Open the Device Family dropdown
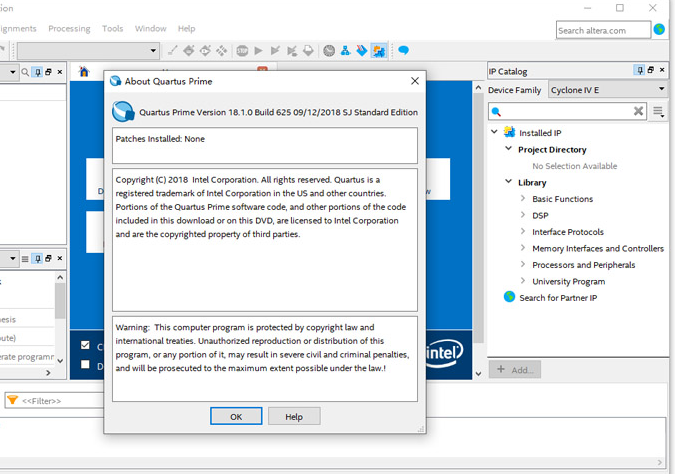Viewport: 682px width, 474px height. [608, 90]
